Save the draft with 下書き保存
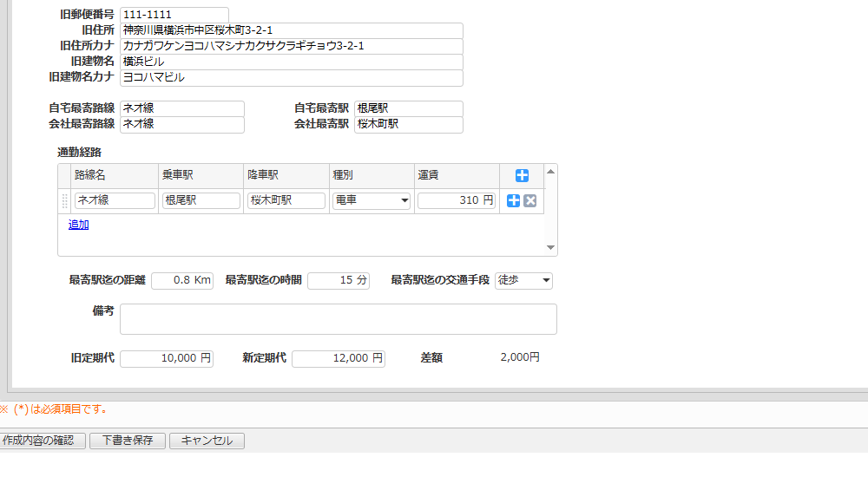Image resolution: width=868 pixels, height=477 pixels. 128,441
